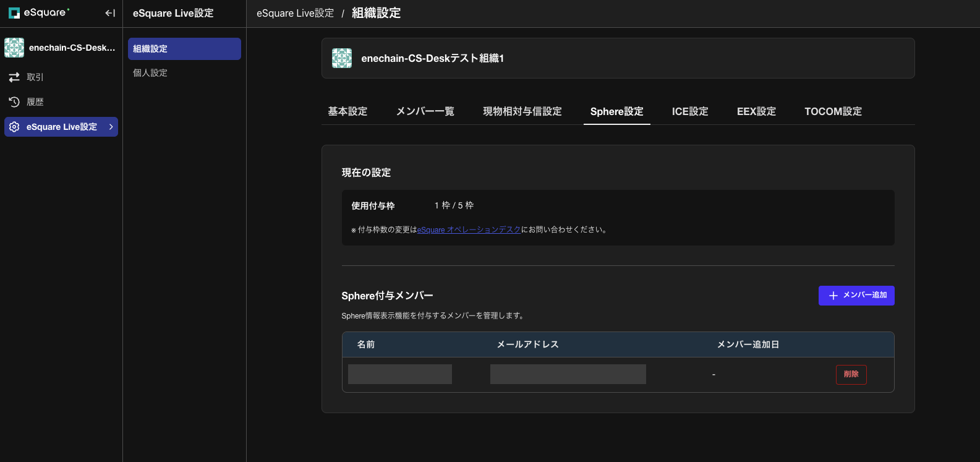Screen dimensions: 980x462
Task: Open 履歴 in the sidebar
Action: tap(61, 102)
